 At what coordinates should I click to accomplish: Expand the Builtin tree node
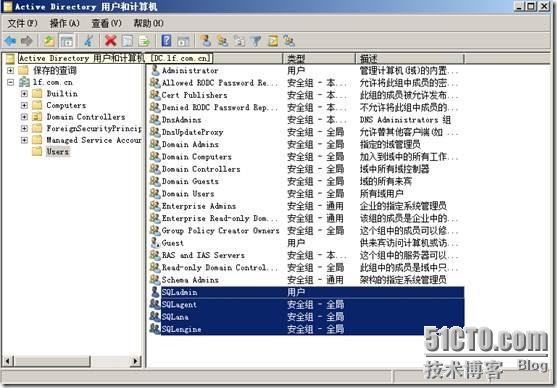click(24, 94)
